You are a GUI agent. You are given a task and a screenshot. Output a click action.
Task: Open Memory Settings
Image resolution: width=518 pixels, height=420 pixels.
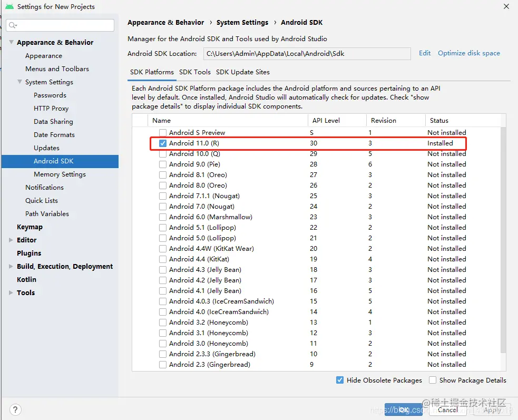pos(60,174)
